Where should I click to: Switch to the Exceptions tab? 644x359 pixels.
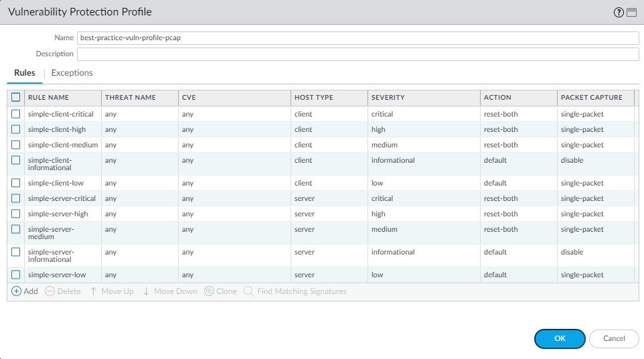[72, 73]
